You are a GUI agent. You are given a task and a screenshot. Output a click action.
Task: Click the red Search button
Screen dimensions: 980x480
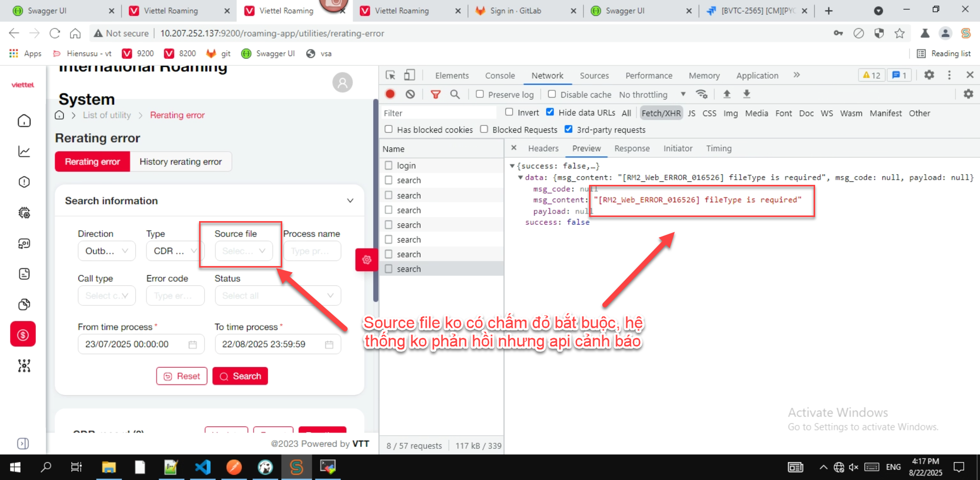click(240, 376)
